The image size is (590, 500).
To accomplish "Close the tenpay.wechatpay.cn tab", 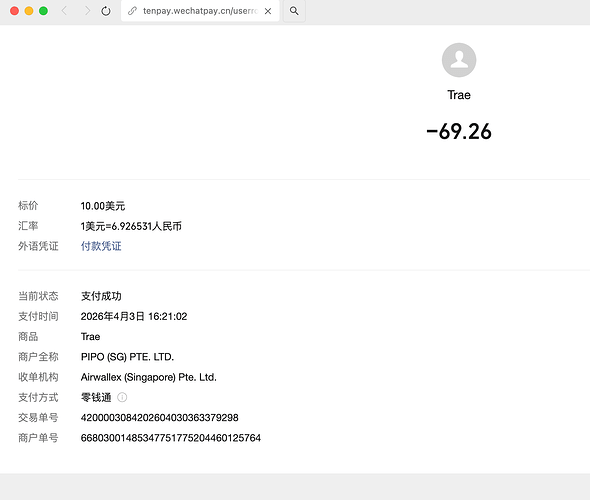I will click(x=268, y=11).
